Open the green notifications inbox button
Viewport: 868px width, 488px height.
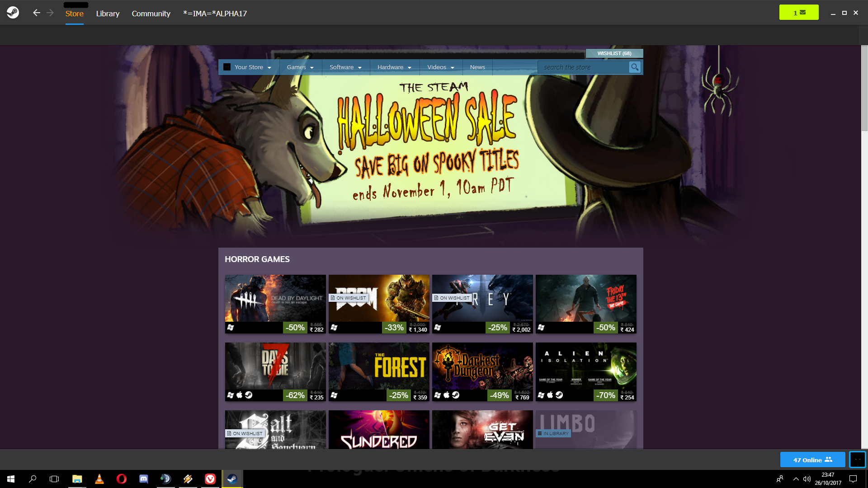[x=799, y=12]
